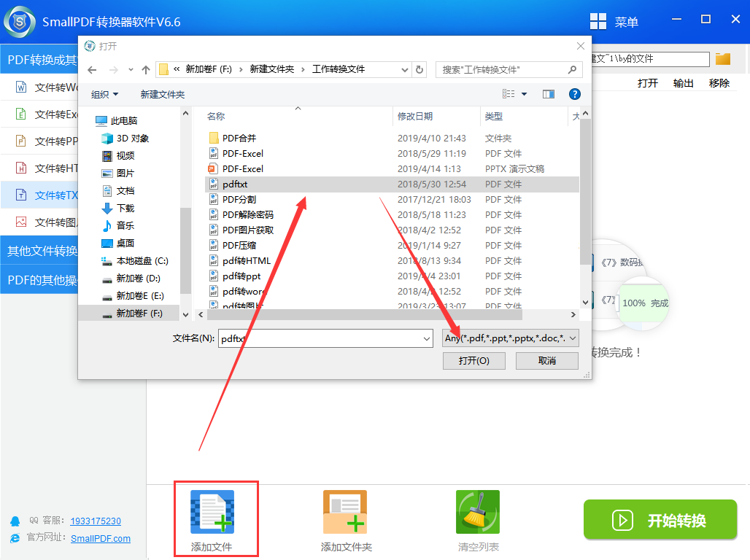Click the Add Folder icon
The width and height of the screenshot is (750, 560).
(345, 512)
